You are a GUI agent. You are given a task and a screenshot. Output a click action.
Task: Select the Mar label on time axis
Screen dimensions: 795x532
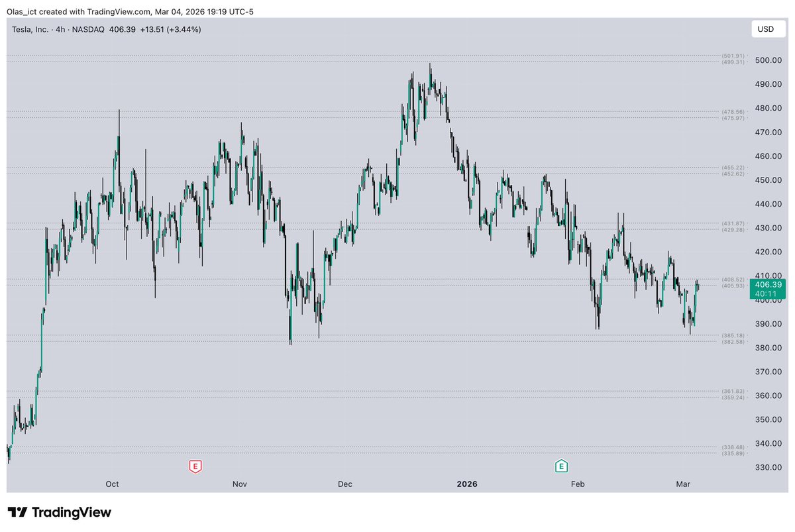pyautogui.click(x=684, y=484)
